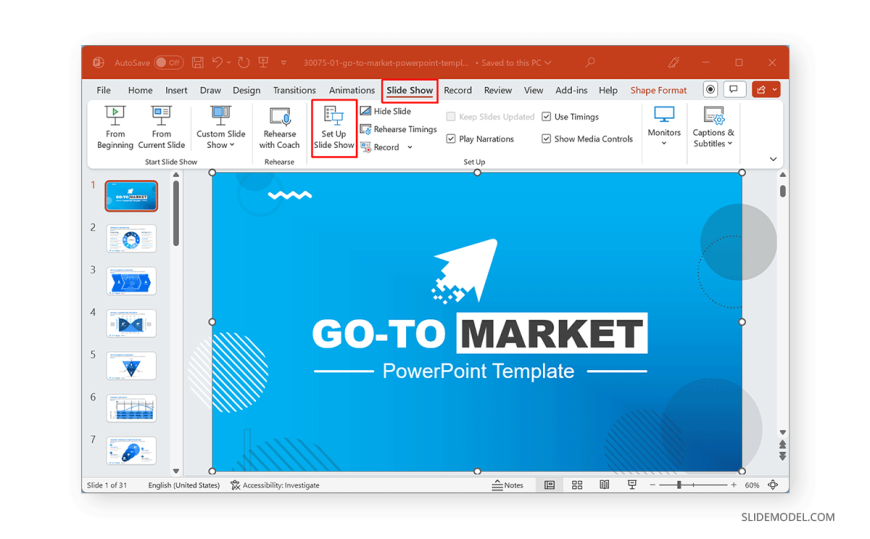Fit slide to current window
Image resolution: width=870 pixels, height=539 pixels.
pos(773,485)
